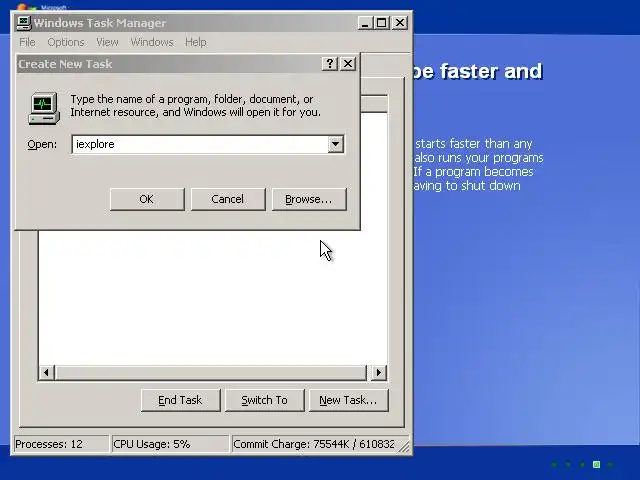This screenshot has width=640, height=480.
Task: Click the Task Manager title bar icon
Action: (x=24, y=23)
